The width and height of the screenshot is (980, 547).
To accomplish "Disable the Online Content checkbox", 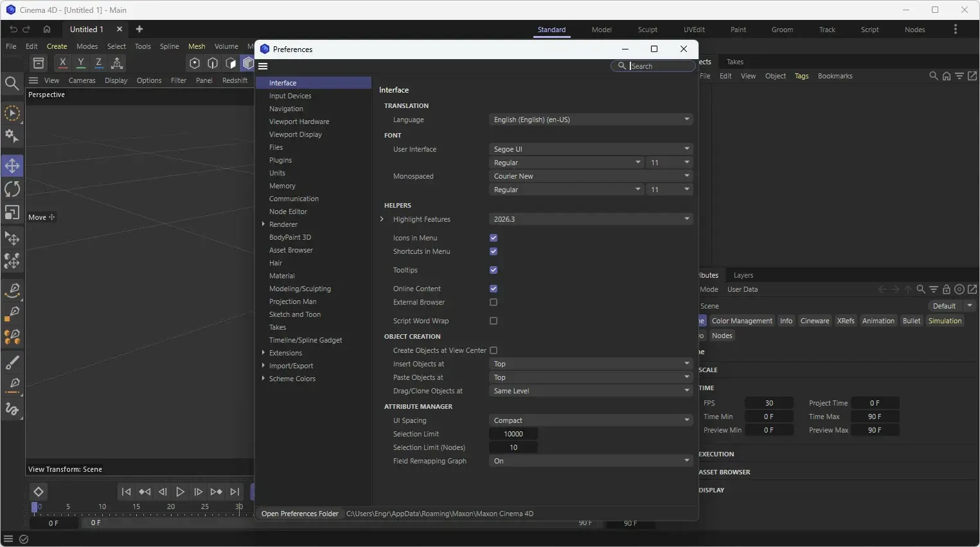I will point(494,289).
